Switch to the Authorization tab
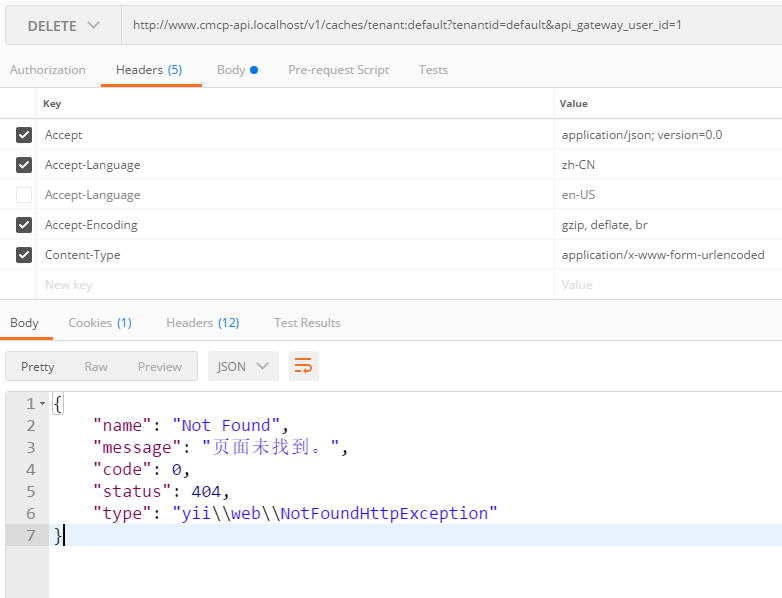 click(48, 70)
